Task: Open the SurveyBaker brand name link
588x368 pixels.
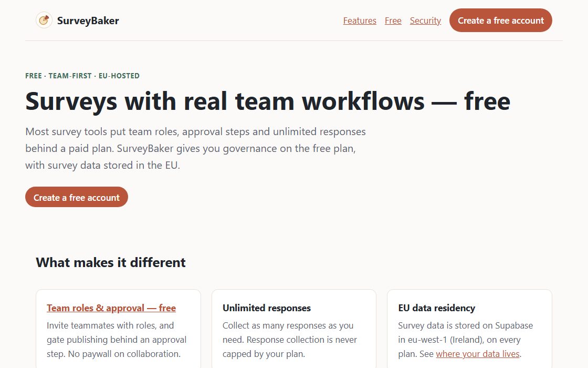Action: (x=88, y=21)
